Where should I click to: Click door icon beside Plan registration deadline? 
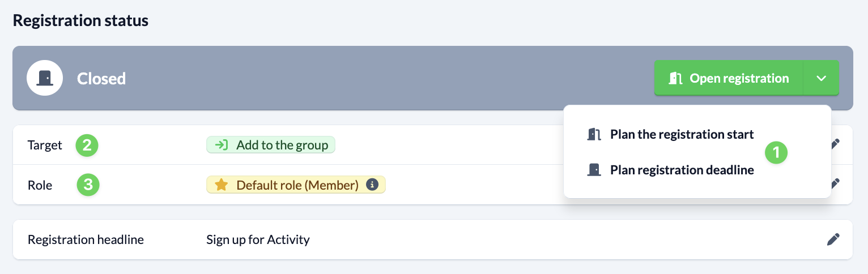point(594,170)
